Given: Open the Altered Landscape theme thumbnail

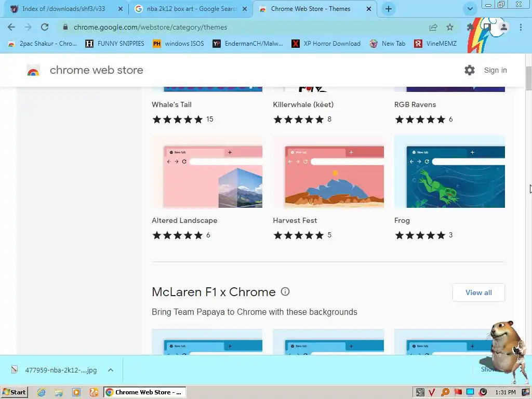Looking at the screenshot, I should 207,171.
